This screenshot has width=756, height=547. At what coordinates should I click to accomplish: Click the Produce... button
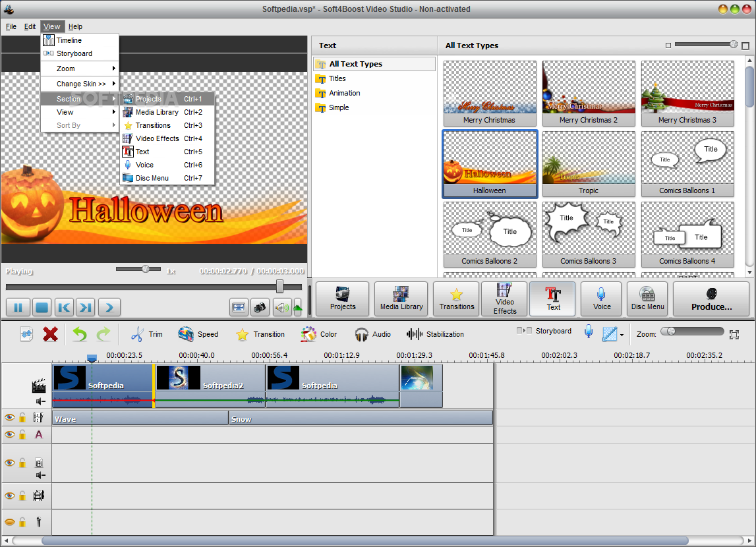(711, 299)
